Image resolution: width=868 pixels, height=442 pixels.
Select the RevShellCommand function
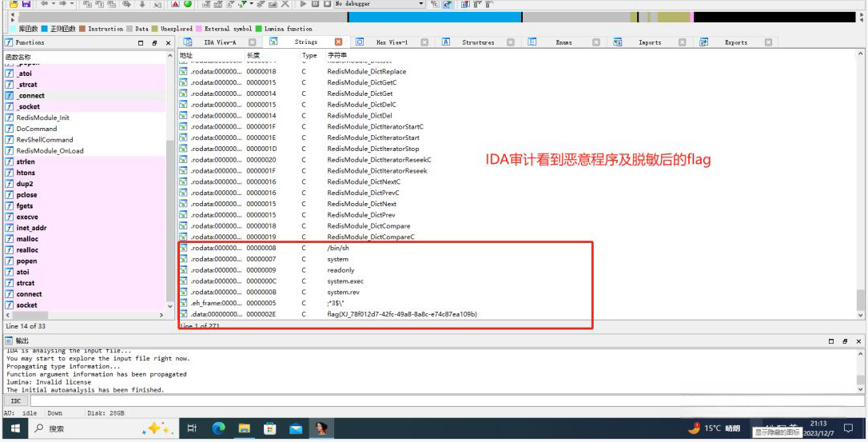85,140
